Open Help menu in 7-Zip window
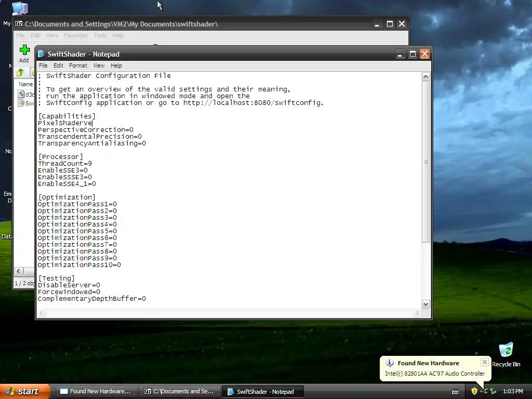Screen dimensions: 532x399 pyautogui.click(x=118, y=35)
